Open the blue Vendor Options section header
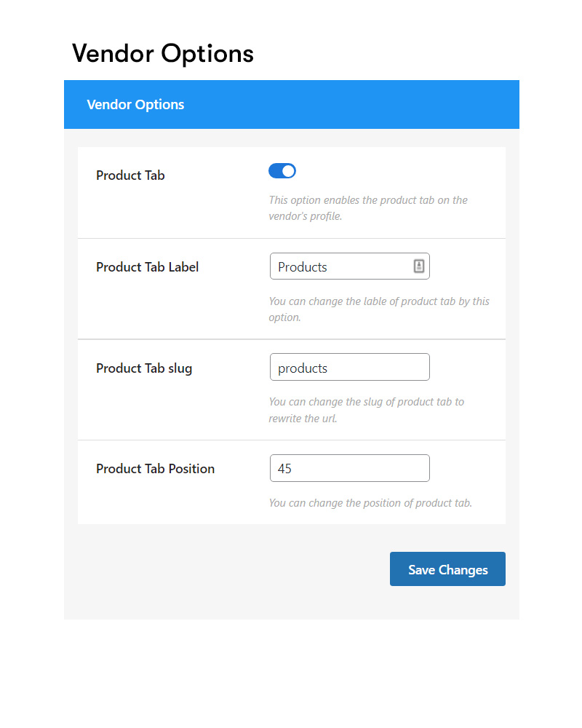 292,104
